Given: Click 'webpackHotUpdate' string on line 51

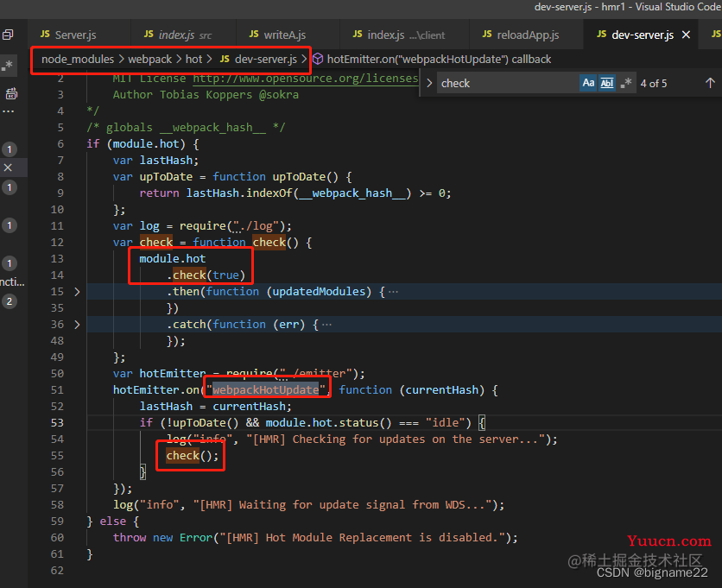Looking at the screenshot, I should (x=266, y=390).
